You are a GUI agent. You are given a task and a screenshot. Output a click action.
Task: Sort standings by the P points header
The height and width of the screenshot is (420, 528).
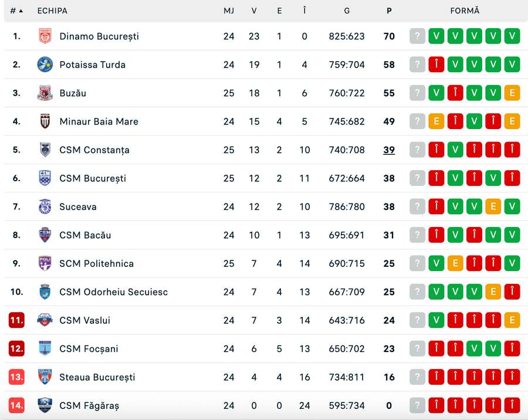389,11
